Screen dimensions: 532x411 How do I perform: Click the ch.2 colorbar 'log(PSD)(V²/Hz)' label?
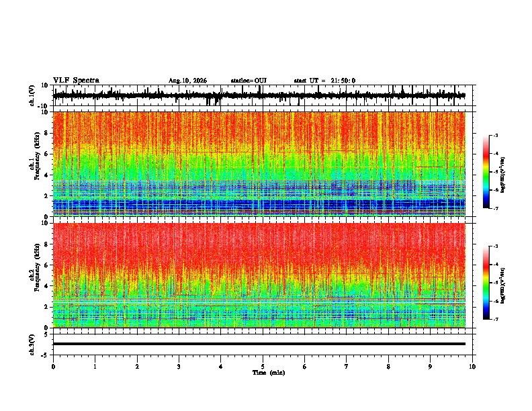point(503,285)
